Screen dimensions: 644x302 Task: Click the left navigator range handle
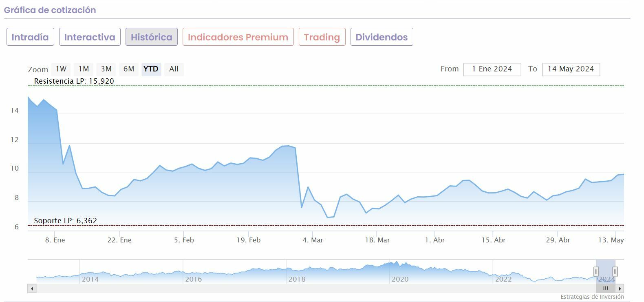[x=596, y=271]
